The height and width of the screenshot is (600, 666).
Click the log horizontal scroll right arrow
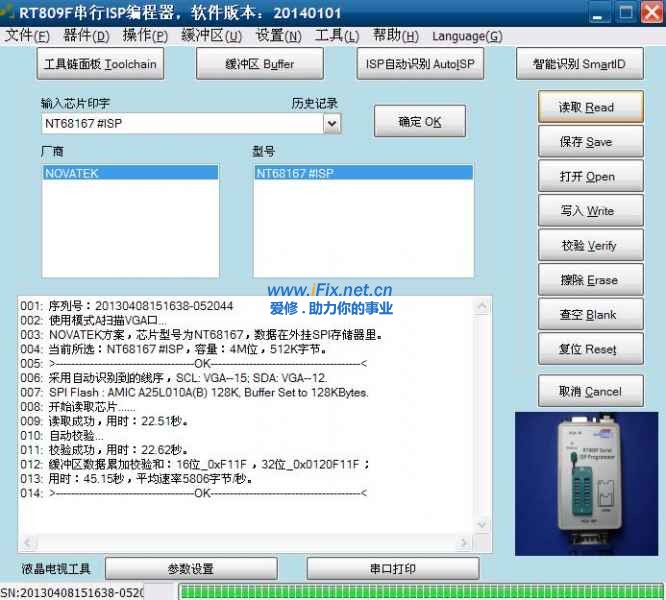pyautogui.click(x=464, y=542)
